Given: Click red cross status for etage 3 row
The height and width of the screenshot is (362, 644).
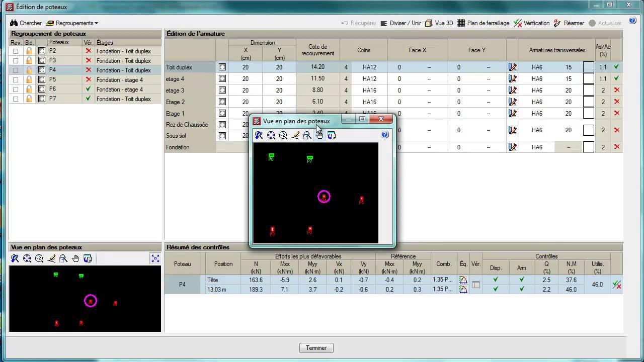Looking at the screenshot, I should [617, 90].
